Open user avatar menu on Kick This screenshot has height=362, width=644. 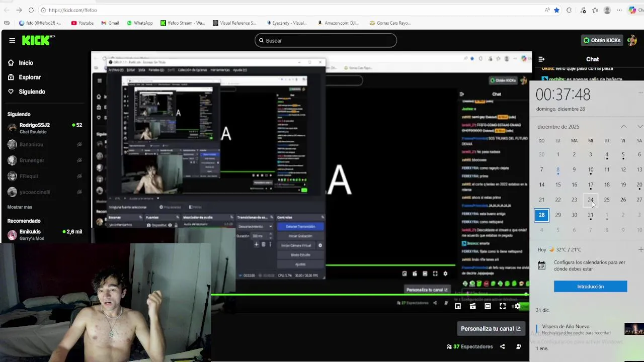tap(632, 40)
